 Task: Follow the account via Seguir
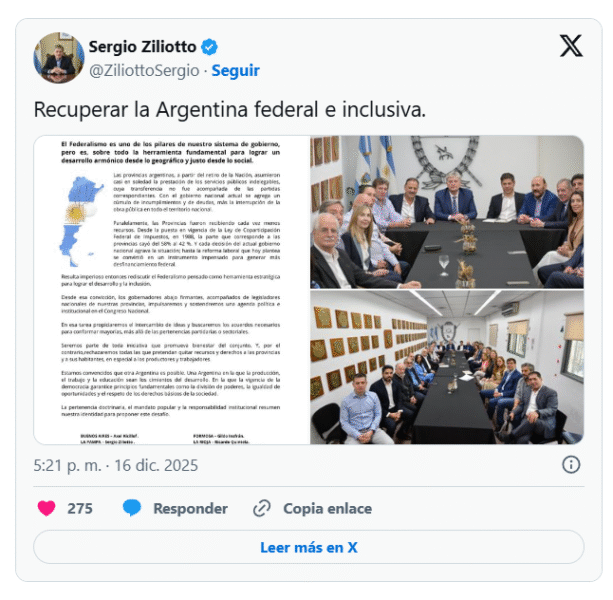[x=235, y=71]
